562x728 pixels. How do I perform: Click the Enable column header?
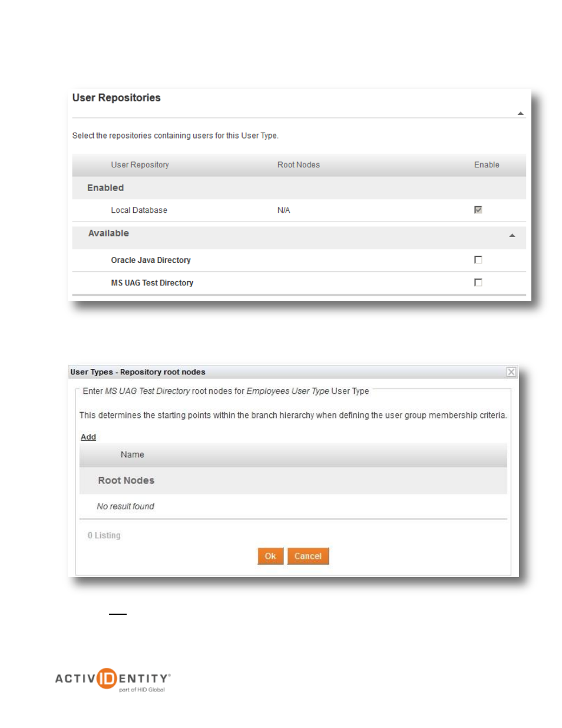click(x=487, y=165)
